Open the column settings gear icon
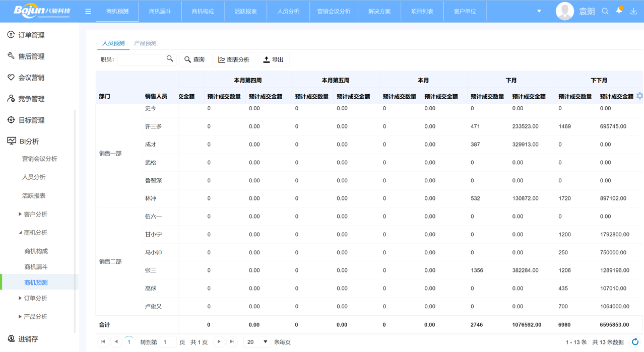The height and width of the screenshot is (352, 644). tap(639, 96)
